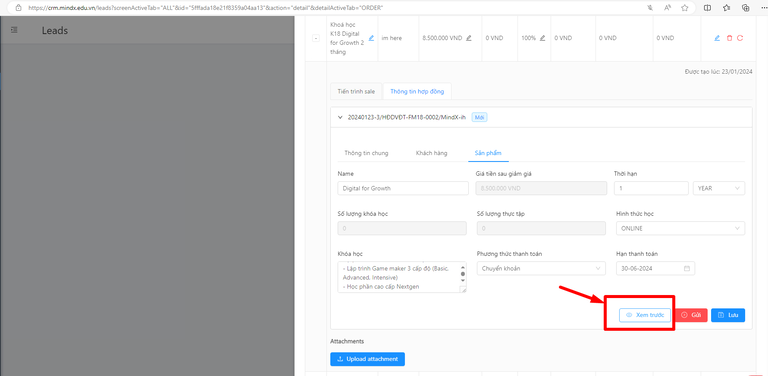This screenshot has height=376, width=768.
Task: Click the muted microphone icon in address bar
Action: (650, 8)
